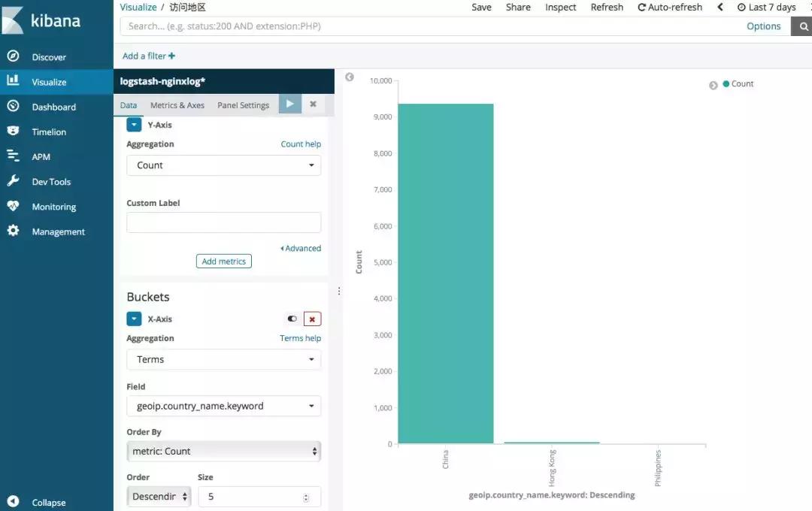Viewport: 812px width, 511px height.
Task: Open the Field dropdown showing geoip.country_name.keyword
Action: [x=223, y=405]
